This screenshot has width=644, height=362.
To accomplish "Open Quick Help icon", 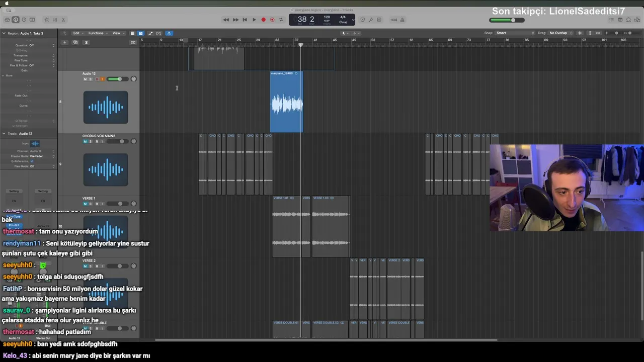I will pos(24,20).
